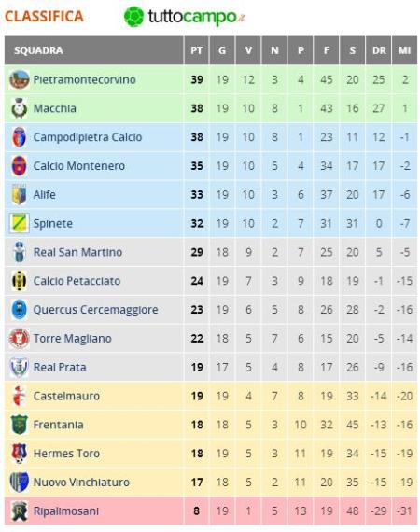Click the Frentania green shield icon
Image resolution: width=420 pixels, height=532 pixels.
tap(19, 425)
